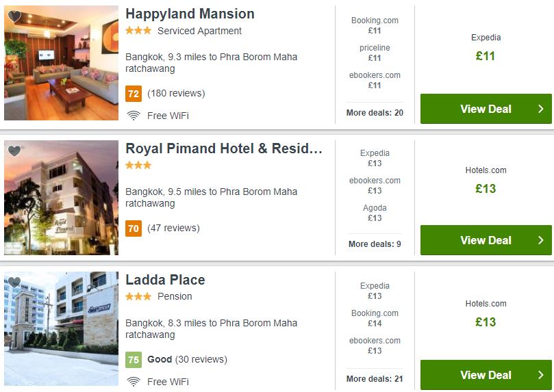
Task: Expand More deals: 9 for Royal Pimand
Action: (x=375, y=244)
